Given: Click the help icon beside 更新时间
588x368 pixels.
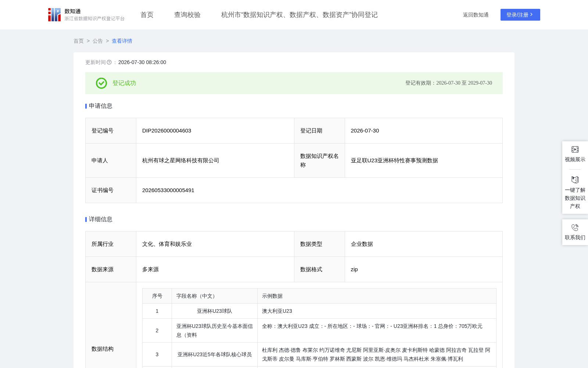Looking at the screenshot, I should (x=109, y=62).
